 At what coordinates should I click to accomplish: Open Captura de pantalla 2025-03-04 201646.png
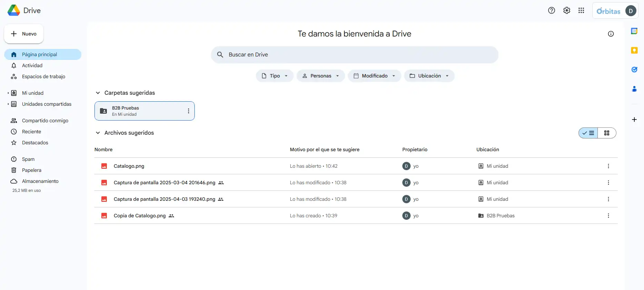pyautogui.click(x=164, y=183)
